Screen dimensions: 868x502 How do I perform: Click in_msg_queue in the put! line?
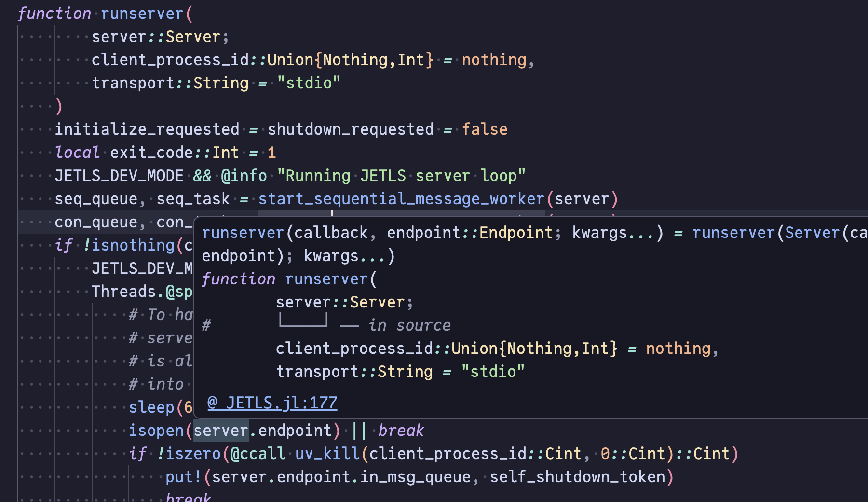point(415,477)
